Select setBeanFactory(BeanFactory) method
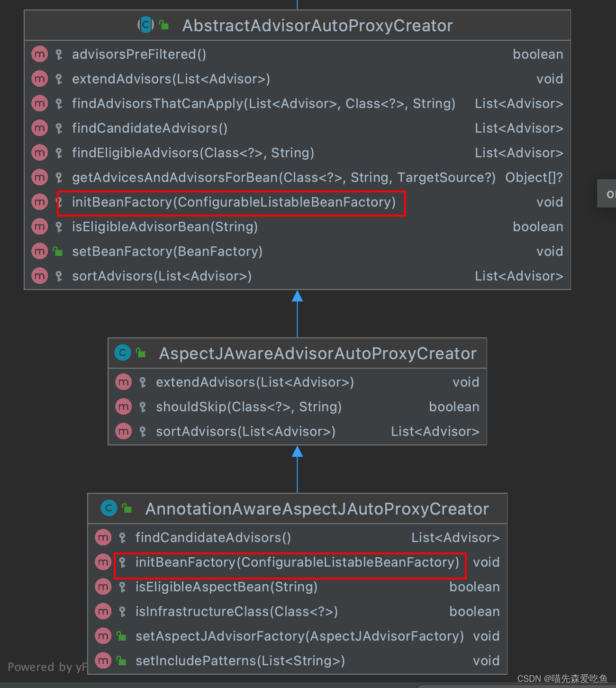 (x=167, y=251)
